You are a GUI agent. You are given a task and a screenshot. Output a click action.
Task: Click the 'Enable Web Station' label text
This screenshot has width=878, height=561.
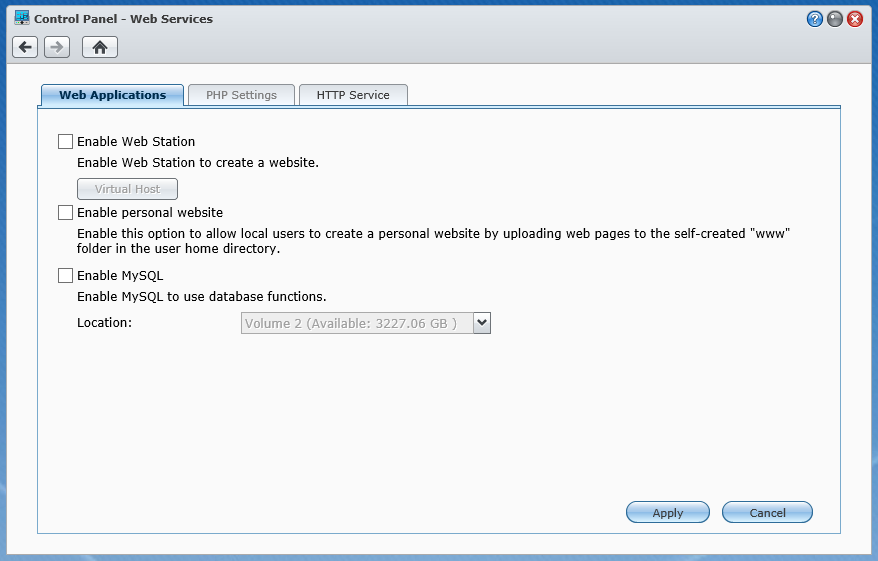pos(136,142)
